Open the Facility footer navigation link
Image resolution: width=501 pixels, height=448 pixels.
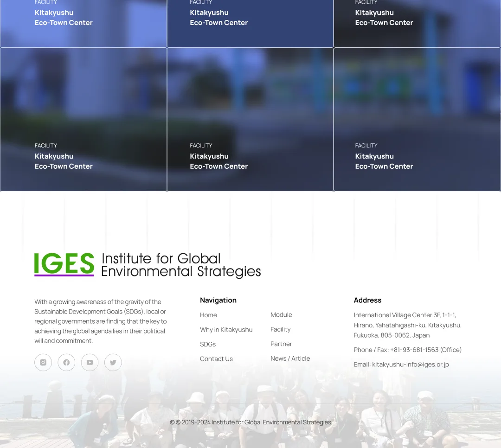click(x=281, y=329)
